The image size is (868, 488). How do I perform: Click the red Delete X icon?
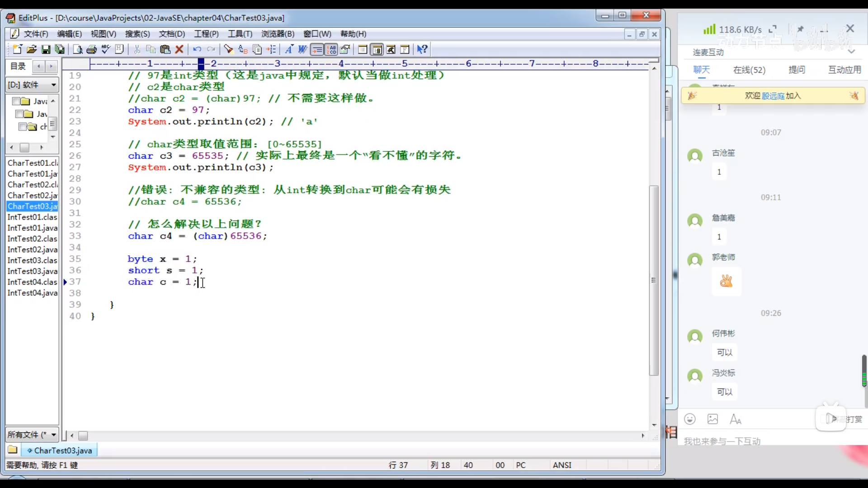click(x=179, y=49)
